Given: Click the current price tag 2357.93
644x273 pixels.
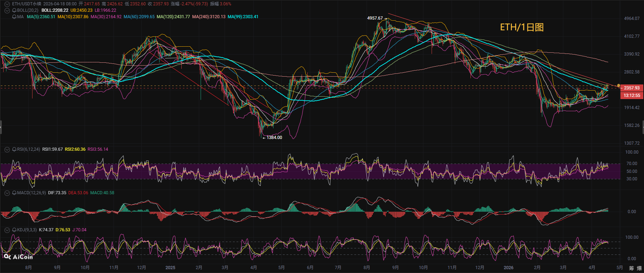Looking at the screenshot, I should [632, 88].
